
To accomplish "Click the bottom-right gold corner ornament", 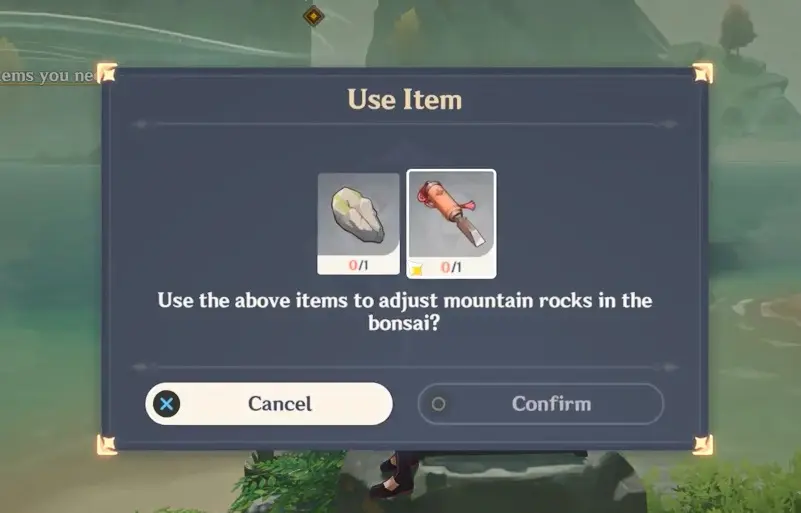I will [703, 445].
